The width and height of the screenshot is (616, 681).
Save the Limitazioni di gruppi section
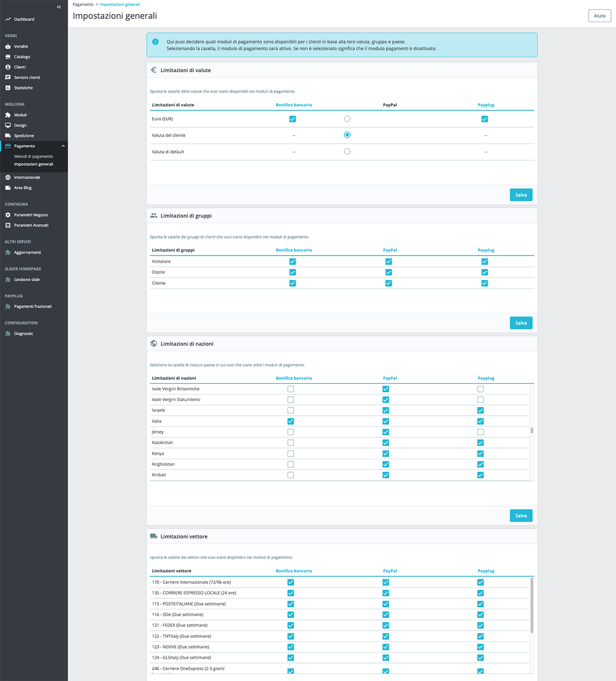coord(521,323)
